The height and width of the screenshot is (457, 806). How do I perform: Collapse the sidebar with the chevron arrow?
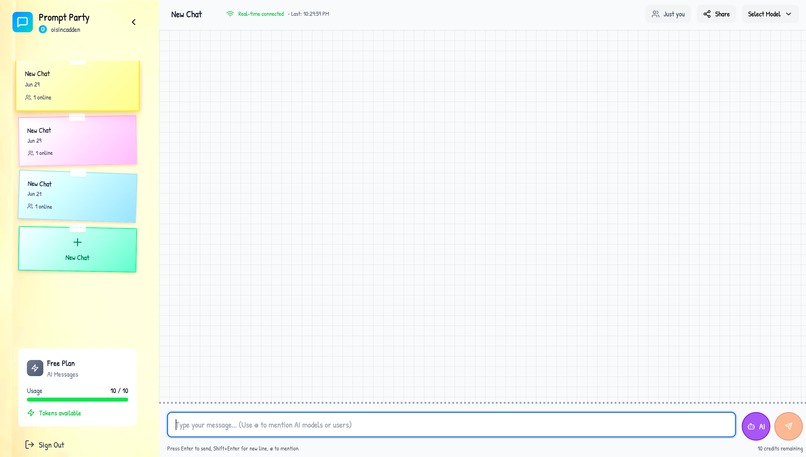(134, 22)
